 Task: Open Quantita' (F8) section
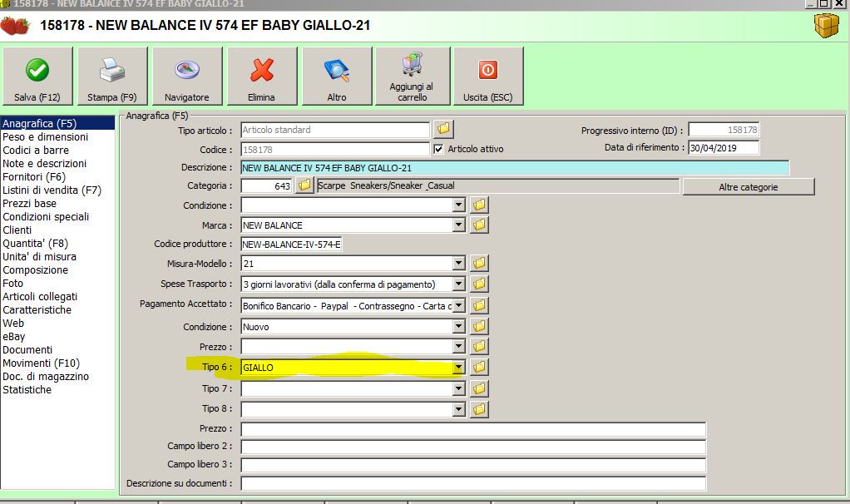[36, 244]
